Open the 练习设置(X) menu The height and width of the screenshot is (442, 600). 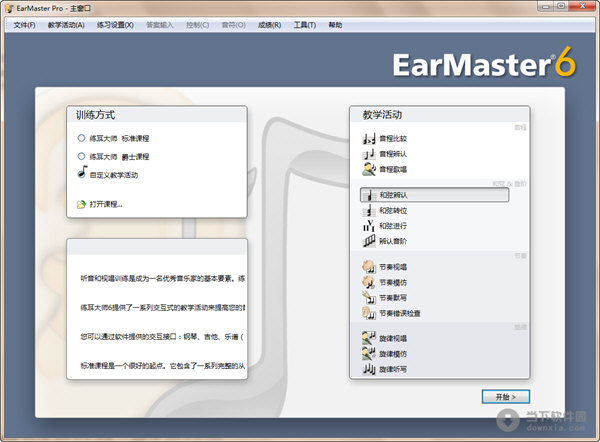[115, 25]
